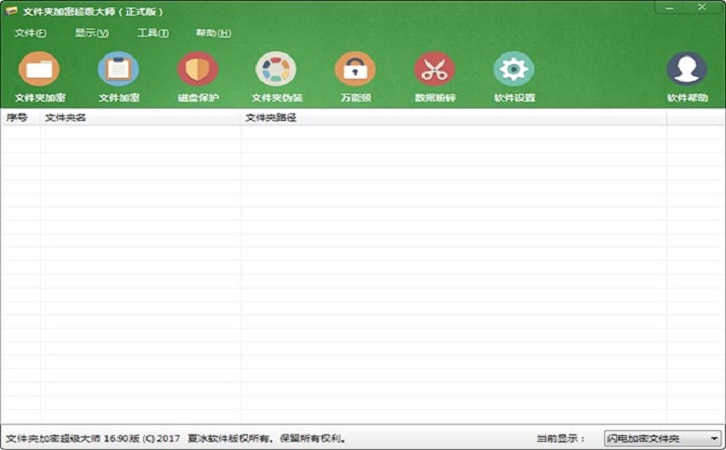This screenshot has width=726, height=450.
Task: Open the 显示(V) menu
Action: (x=91, y=33)
